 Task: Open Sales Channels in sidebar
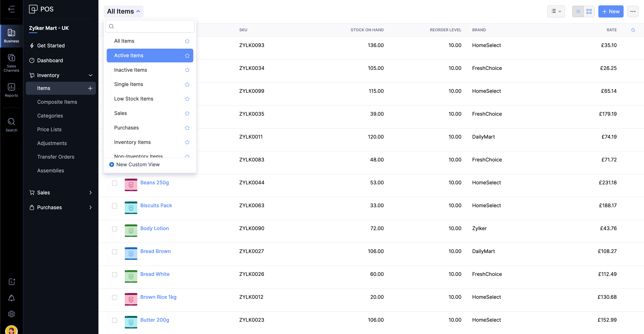click(11, 63)
